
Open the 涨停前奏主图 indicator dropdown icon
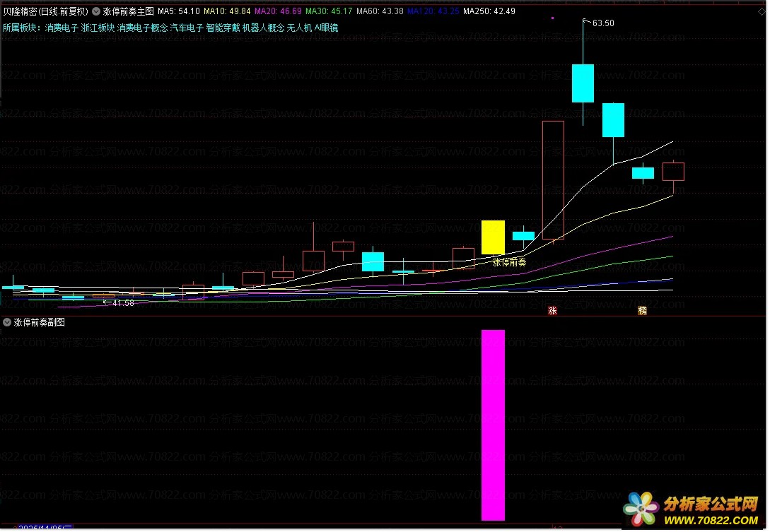point(96,11)
